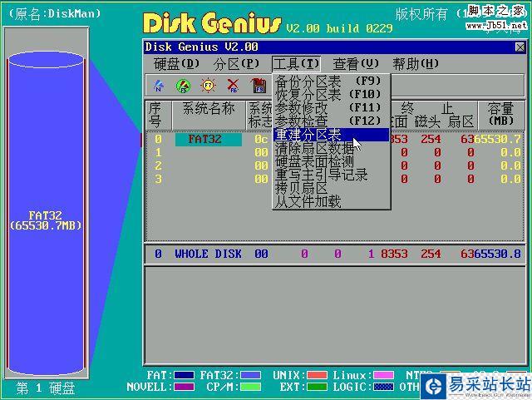The image size is (532, 400).
Task: Click the highlighted 重建分区表 menu entry
Action: pos(331,135)
